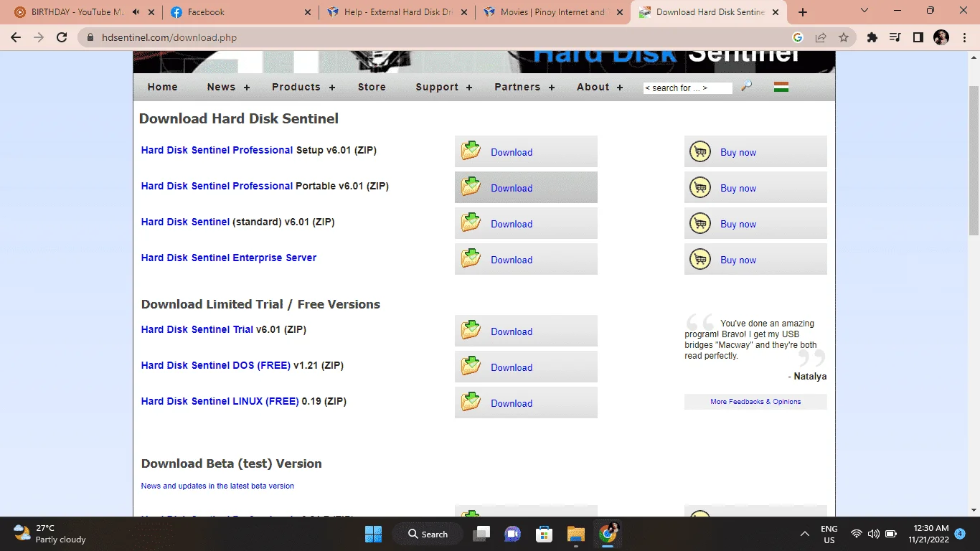
Task: Open Task View from the taskbar
Action: (481, 534)
